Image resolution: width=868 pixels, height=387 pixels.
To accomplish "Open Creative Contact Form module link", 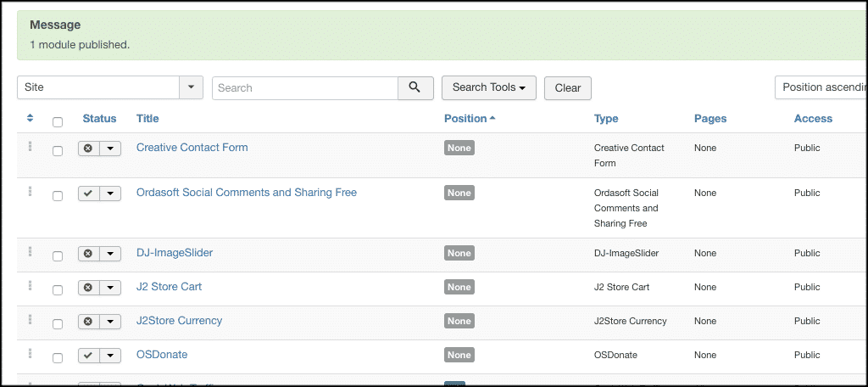I will (192, 148).
